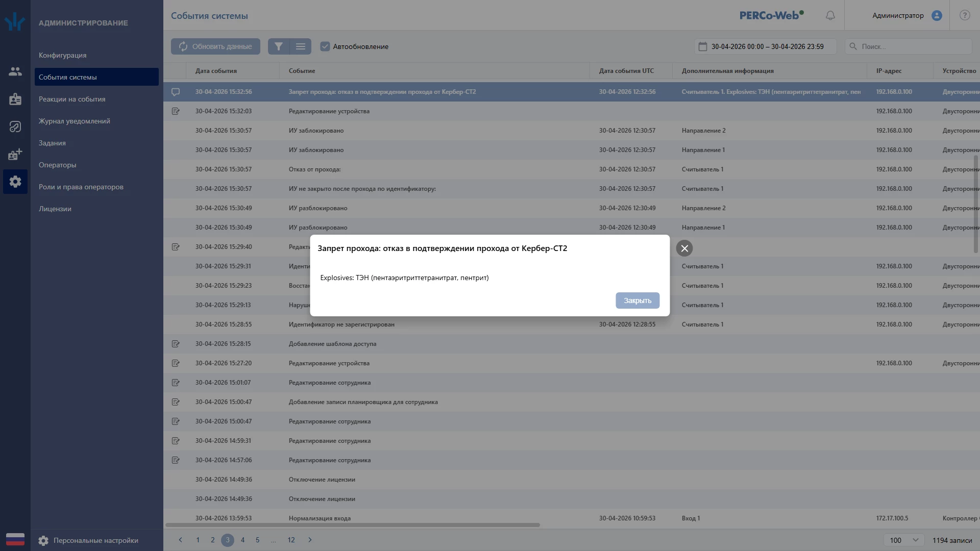Click the Russian flag language icon
980x551 pixels.
tap(15, 539)
